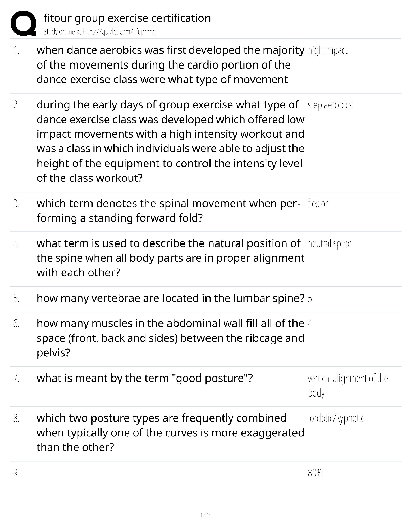
Task: Click the page number at the bottom
Action: click(x=205, y=515)
